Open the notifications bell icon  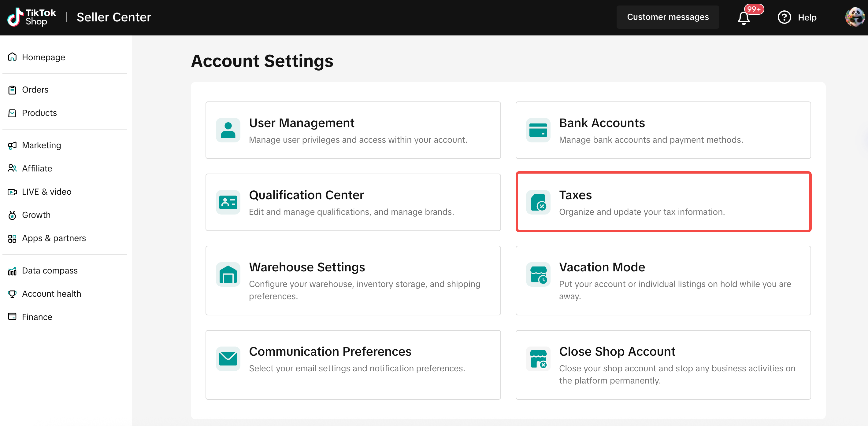tap(744, 18)
